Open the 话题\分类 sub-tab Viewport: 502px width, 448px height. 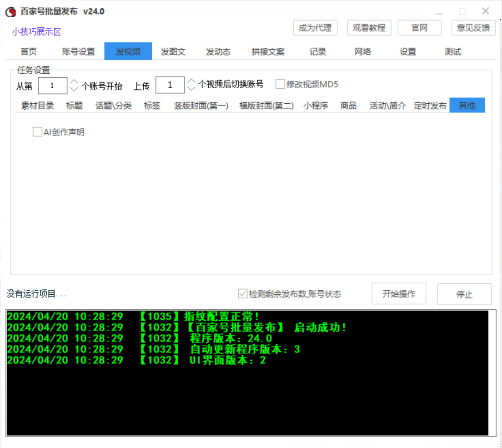coord(113,106)
